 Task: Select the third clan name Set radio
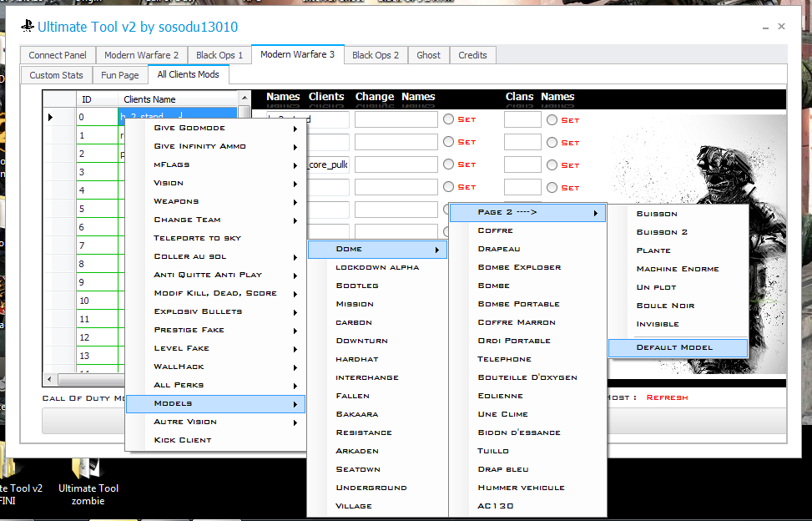click(x=552, y=165)
